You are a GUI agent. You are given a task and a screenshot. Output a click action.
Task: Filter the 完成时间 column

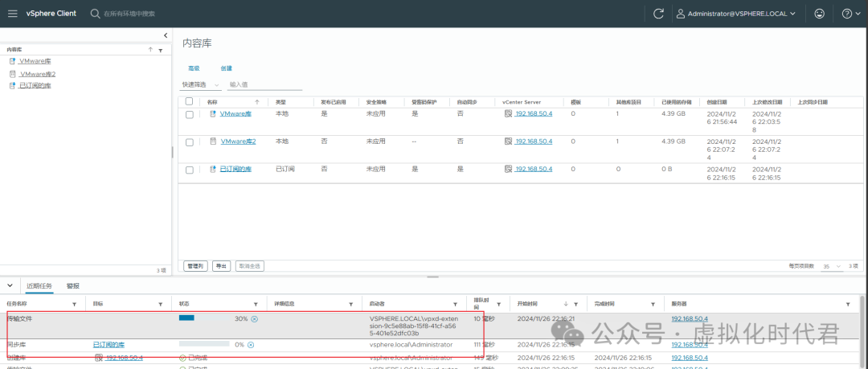(653, 304)
